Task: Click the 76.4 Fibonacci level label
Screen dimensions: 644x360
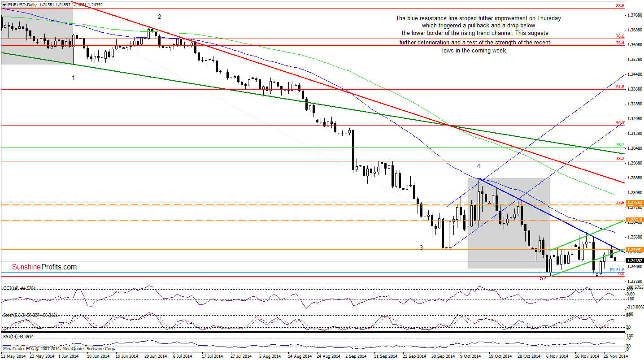Action: pyautogui.click(x=620, y=43)
